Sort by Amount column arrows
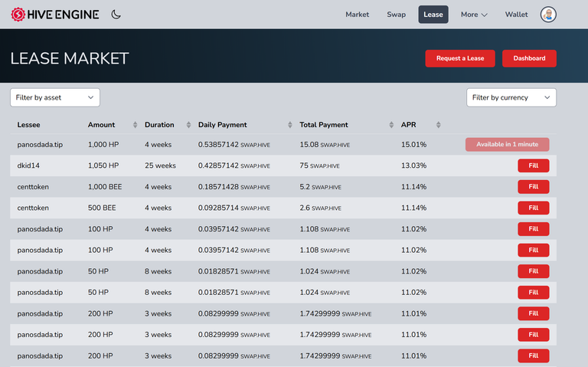Viewport: 588px width, 367px height. (x=135, y=125)
